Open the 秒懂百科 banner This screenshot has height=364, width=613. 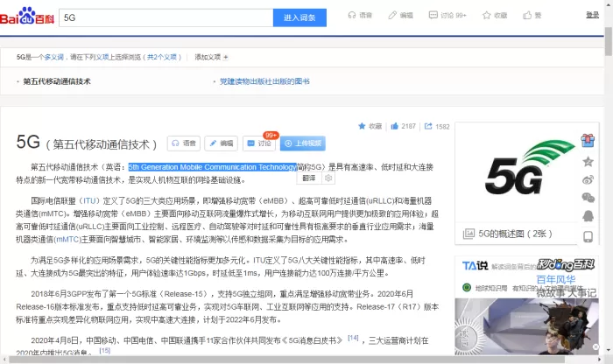click(x=566, y=265)
